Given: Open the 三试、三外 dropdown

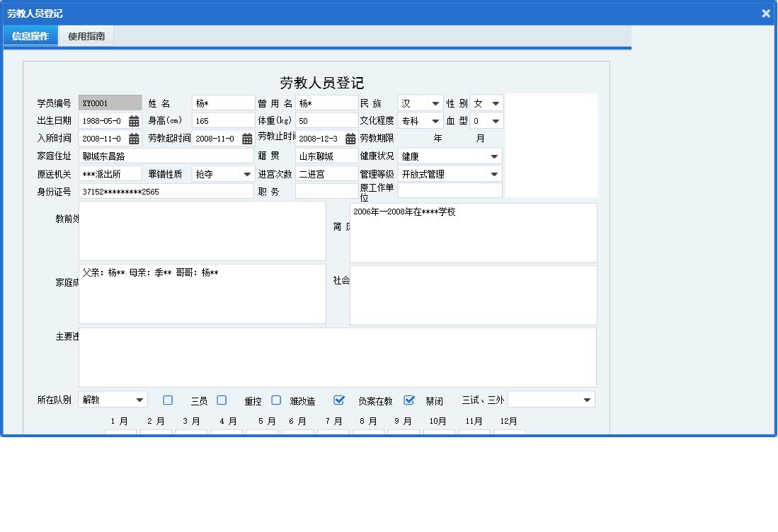Looking at the screenshot, I should tap(586, 400).
